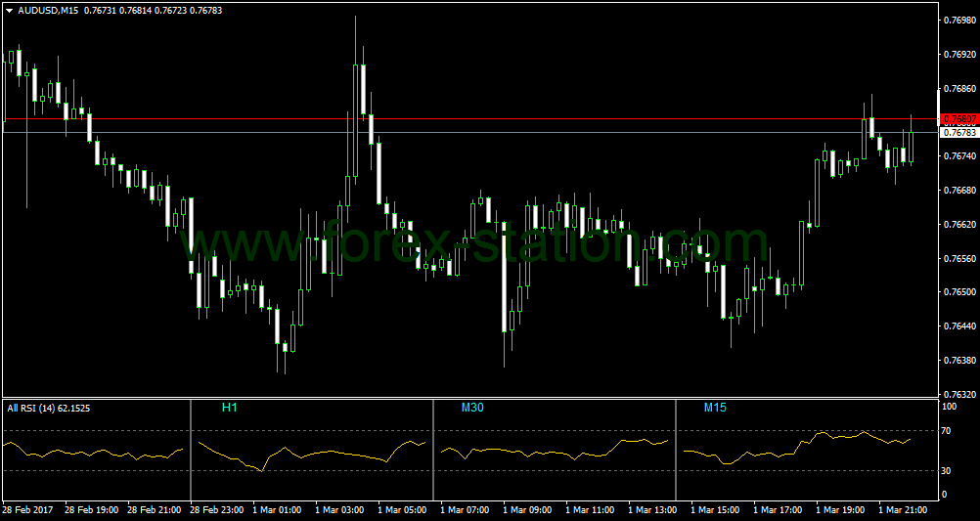Click the 0.76500 price scale value

coord(960,292)
